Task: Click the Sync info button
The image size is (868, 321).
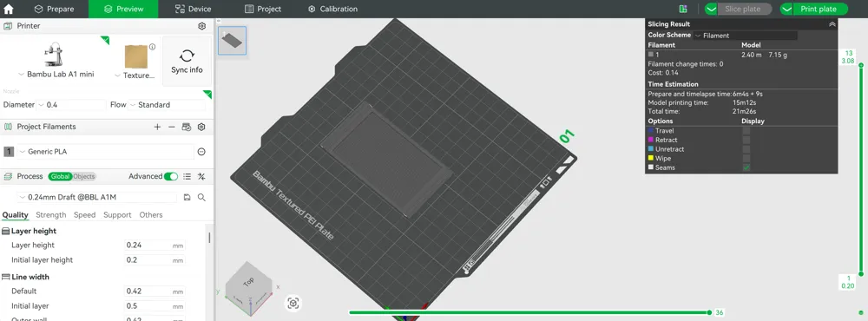Action: coord(187,61)
